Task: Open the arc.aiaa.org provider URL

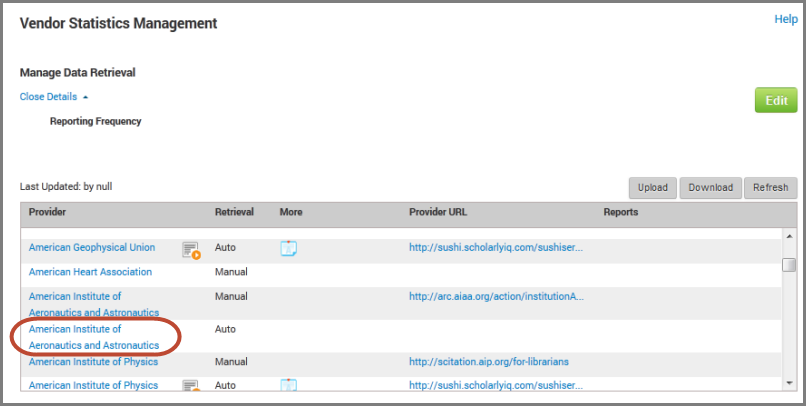Action: click(496, 297)
